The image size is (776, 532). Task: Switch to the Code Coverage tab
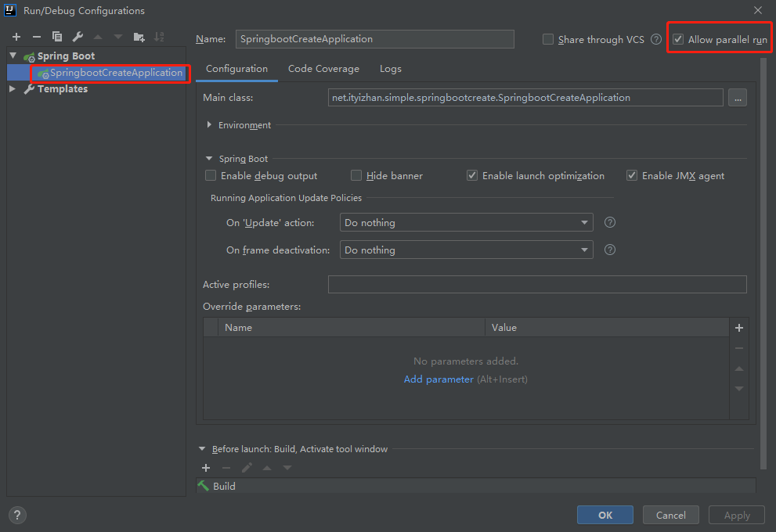coord(323,69)
